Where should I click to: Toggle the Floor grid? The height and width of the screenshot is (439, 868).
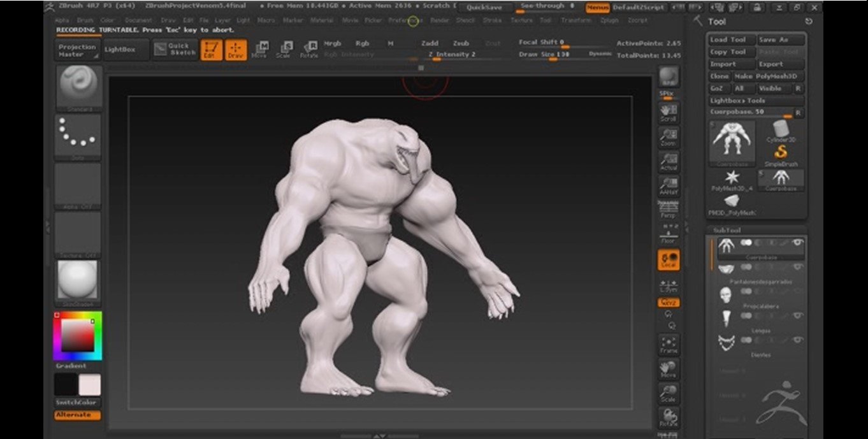tap(669, 234)
